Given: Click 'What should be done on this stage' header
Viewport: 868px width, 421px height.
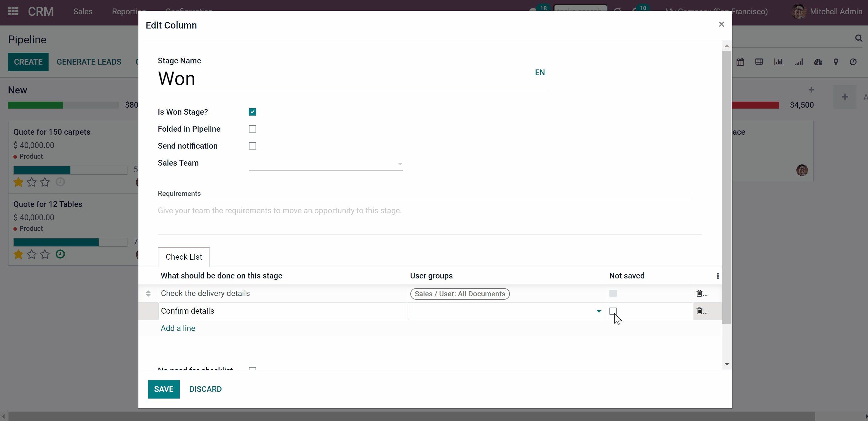Looking at the screenshot, I should pyautogui.click(x=221, y=276).
